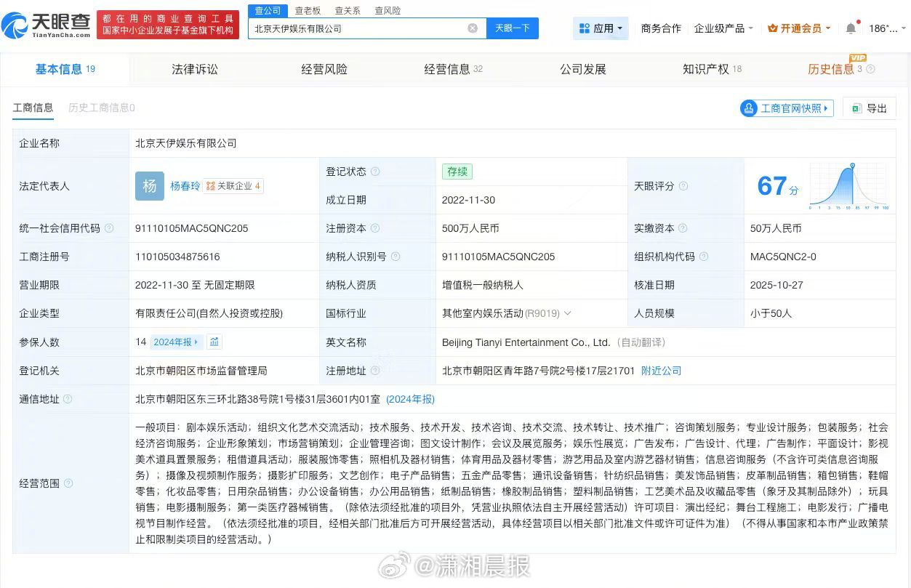Click the 67分 score value
This screenshot has height=588, width=911.
(x=777, y=186)
